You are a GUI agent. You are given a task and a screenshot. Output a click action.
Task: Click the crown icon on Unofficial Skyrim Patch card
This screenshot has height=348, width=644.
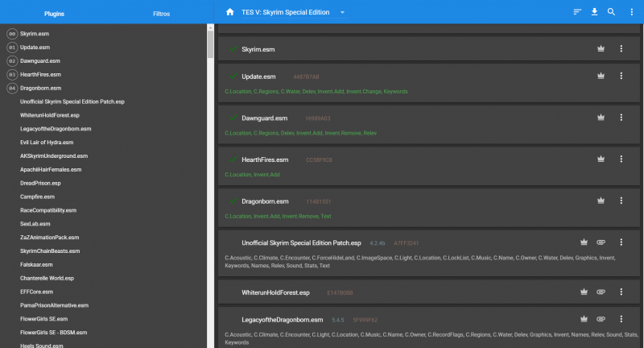584,242
